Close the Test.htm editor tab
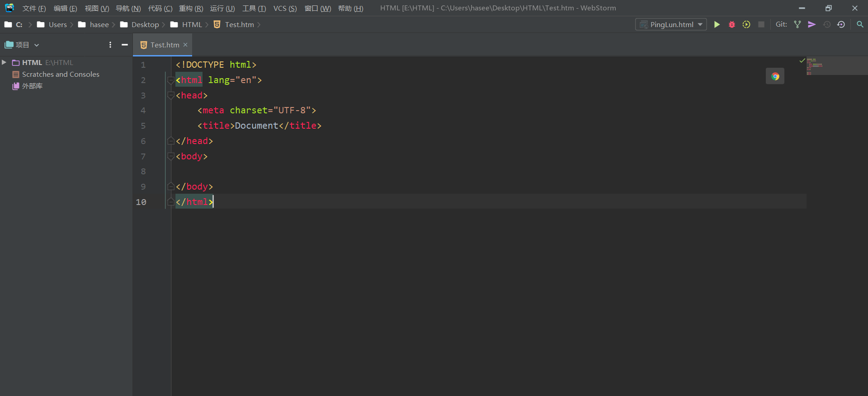 tap(185, 45)
